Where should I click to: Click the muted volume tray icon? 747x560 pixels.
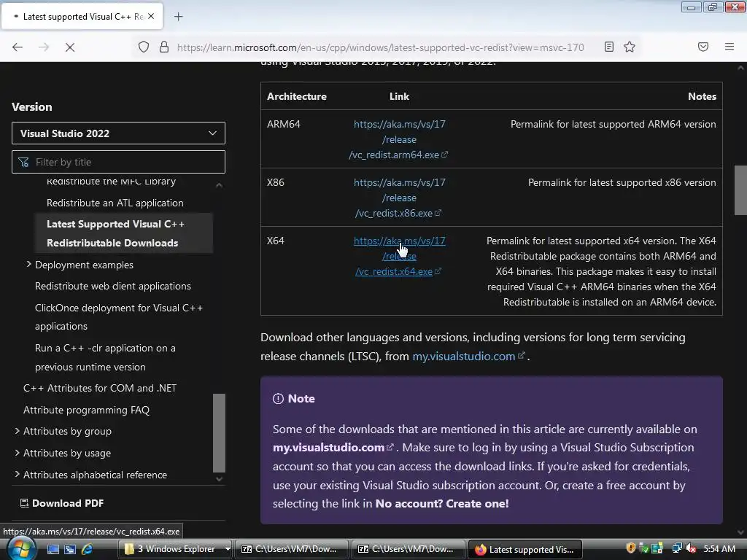tap(691, 548)
